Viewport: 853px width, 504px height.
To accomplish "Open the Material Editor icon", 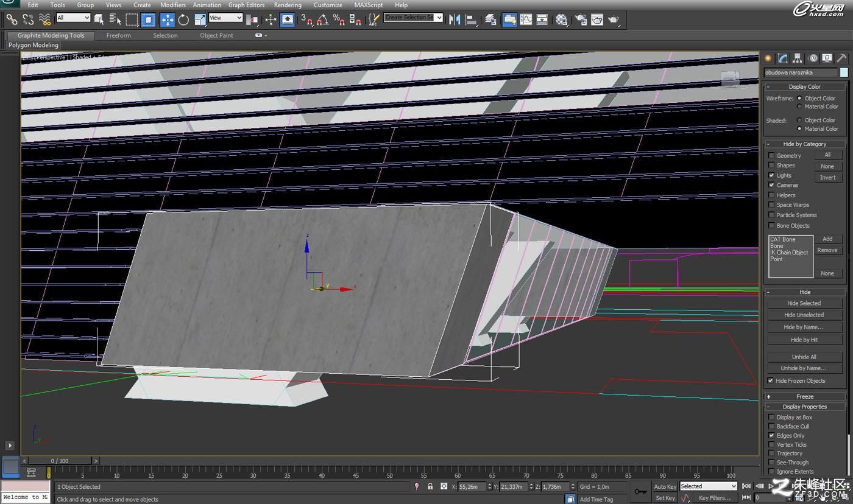I will pyautogui.click(x=562, y=19).
